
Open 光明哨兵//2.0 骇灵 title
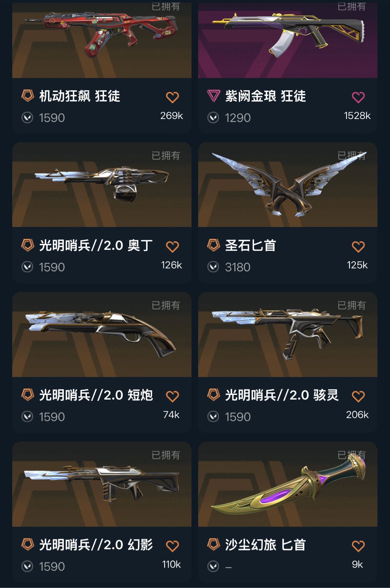[x=282, y=395]
